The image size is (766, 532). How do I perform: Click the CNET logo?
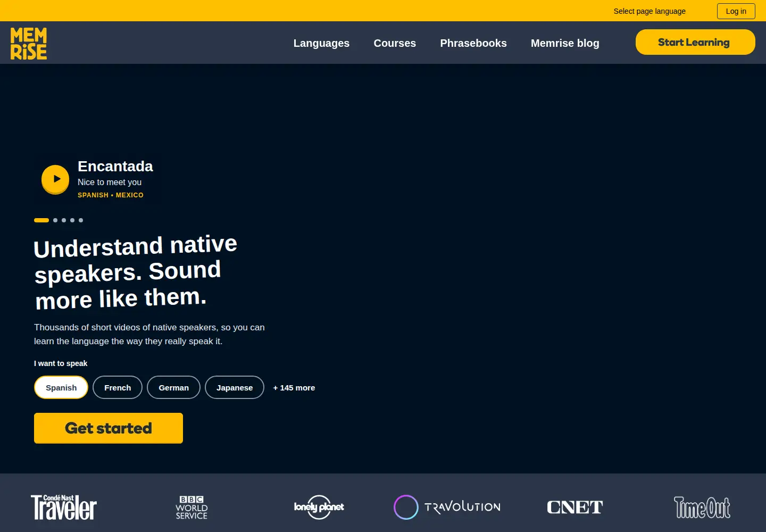[x=574, y=507]
